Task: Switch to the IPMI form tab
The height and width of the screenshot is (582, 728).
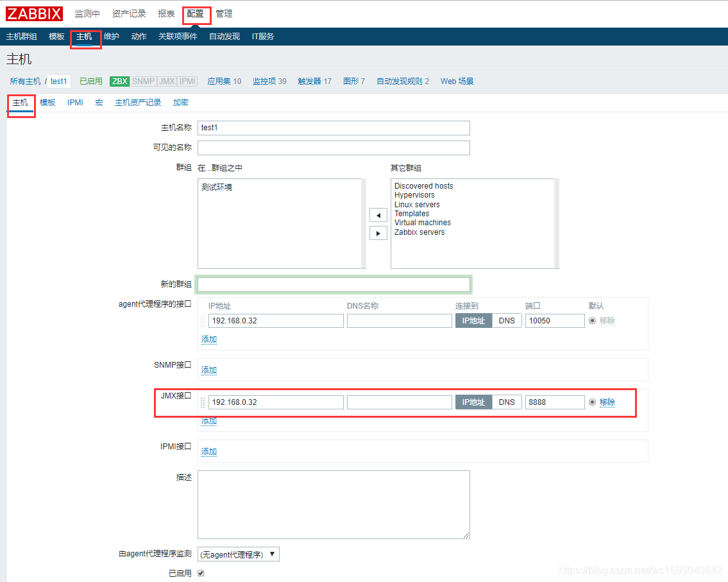Action: (75, 103)
